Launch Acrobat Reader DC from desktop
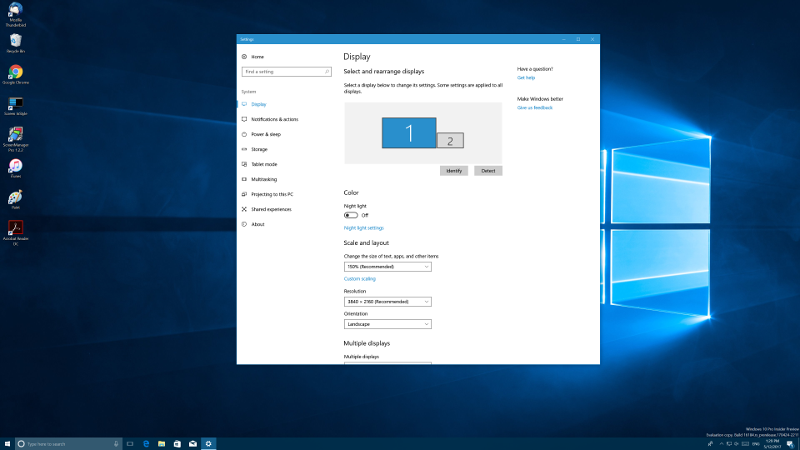Image resolution: width=800 pixels, height=450 pixels. pos(15,233)
